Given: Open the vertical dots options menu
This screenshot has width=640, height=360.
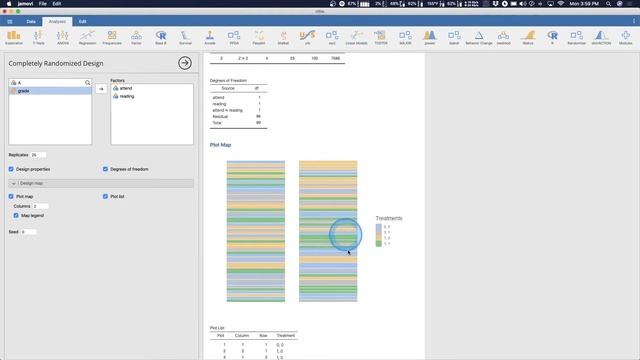Looking at the screenshot, I should click(633, 21).
